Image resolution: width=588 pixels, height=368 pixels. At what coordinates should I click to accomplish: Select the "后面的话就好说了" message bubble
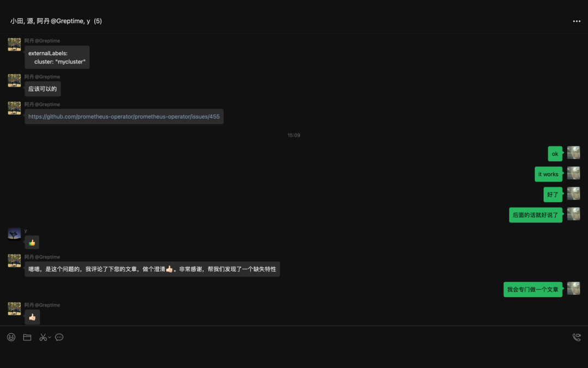(x=535, y=215)
